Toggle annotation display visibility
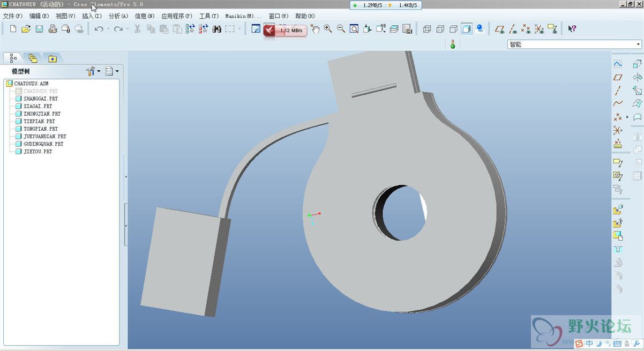Screen dimensions: 644x351 (552, 29)
